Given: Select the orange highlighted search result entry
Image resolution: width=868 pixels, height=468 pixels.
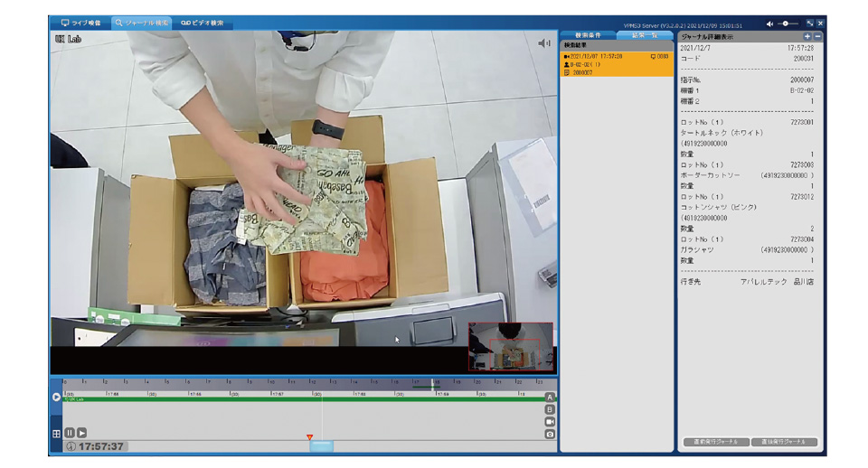Looking at the screenshot, I should (616, 62).
